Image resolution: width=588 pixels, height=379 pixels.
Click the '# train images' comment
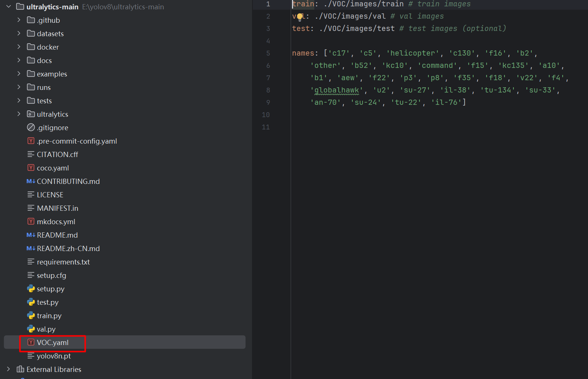pyautogui.click(x=439, y=4)
